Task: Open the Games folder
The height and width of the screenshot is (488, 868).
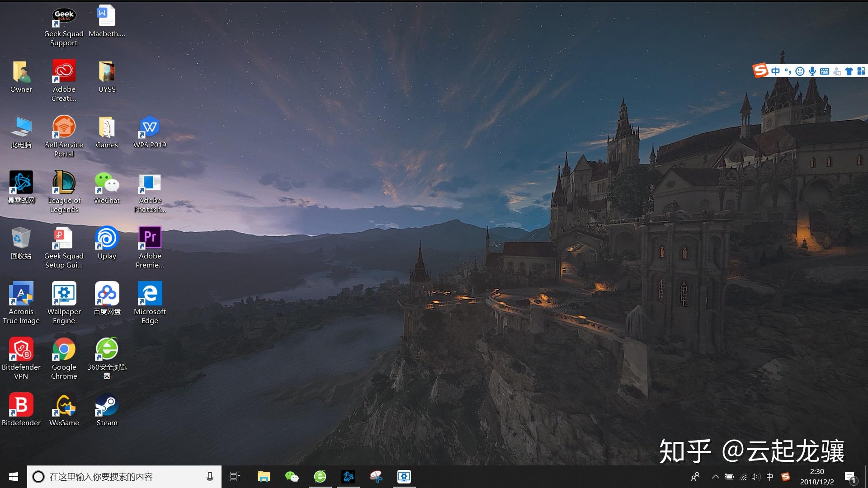Action: coord(107,133)
